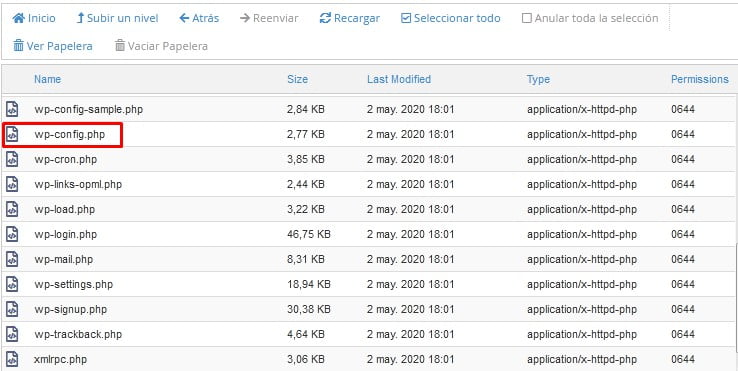738x371 pixels.
Task: Click permissions 0644 of wp-settings.php
Action: pos(683,284)
